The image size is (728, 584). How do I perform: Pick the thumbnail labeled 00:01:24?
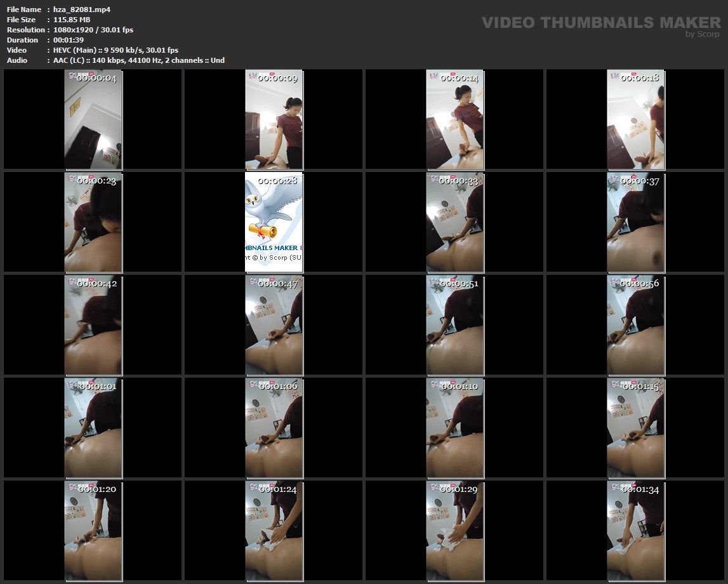click(274, 531)
